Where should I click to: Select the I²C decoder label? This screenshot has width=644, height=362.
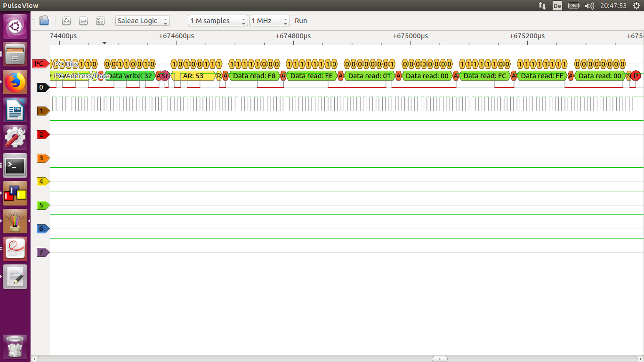point(40,64)
